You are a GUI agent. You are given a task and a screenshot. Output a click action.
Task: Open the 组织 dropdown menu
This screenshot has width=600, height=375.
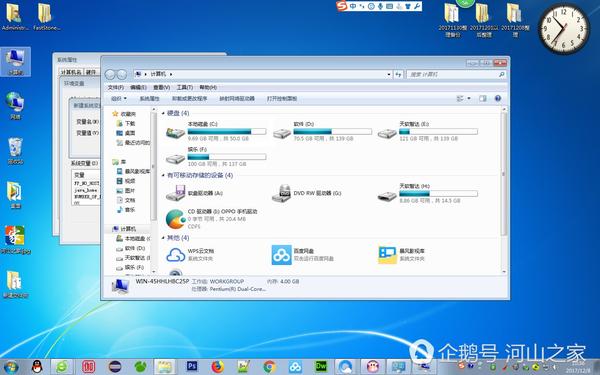coord(119,98)
